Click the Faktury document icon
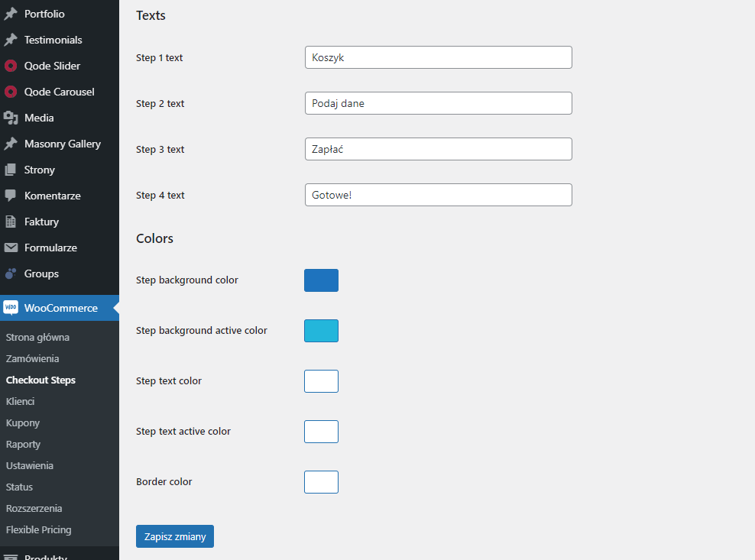This screenshot has width=755, height=560. (x=11, y=222)
